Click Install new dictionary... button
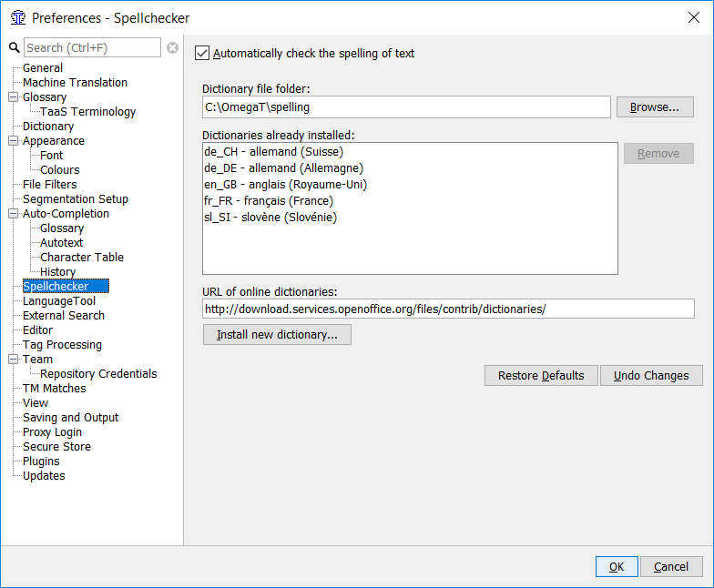 click(x=277, y=335)
